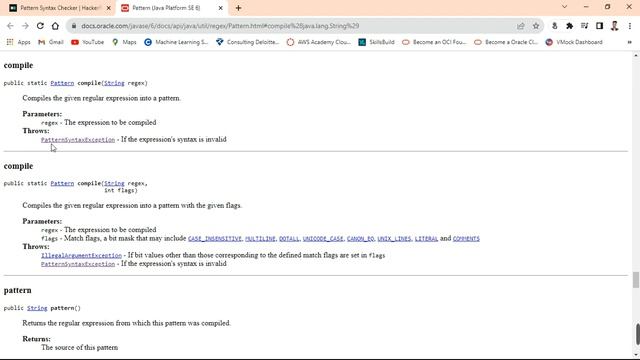Toggle the browser side panel

click(599, 26)
